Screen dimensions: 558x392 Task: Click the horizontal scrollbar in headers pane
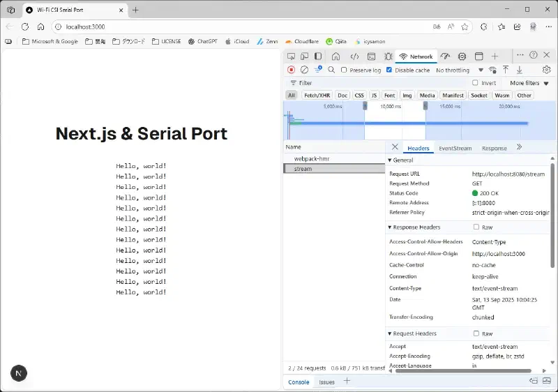pyautogui.click(x=463, y=370)
